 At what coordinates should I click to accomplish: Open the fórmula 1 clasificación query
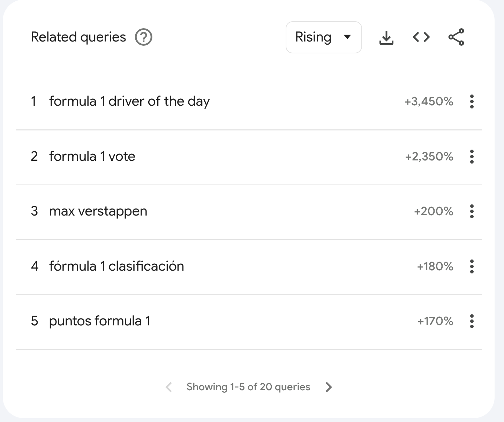pos(116,266)
